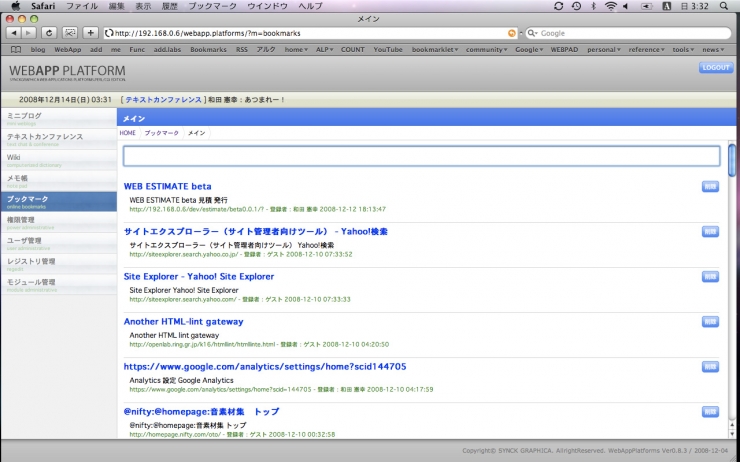The image size is (740, 462).
Task: Open bookmarks library book icon
Action: click(16, 50)
